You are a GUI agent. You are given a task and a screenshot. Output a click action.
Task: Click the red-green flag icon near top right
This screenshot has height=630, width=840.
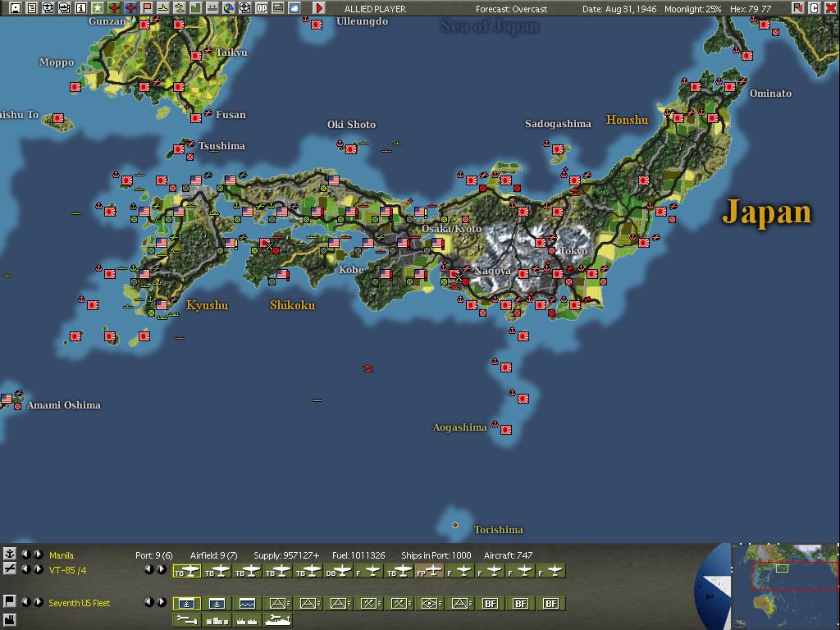click(798, 8)
